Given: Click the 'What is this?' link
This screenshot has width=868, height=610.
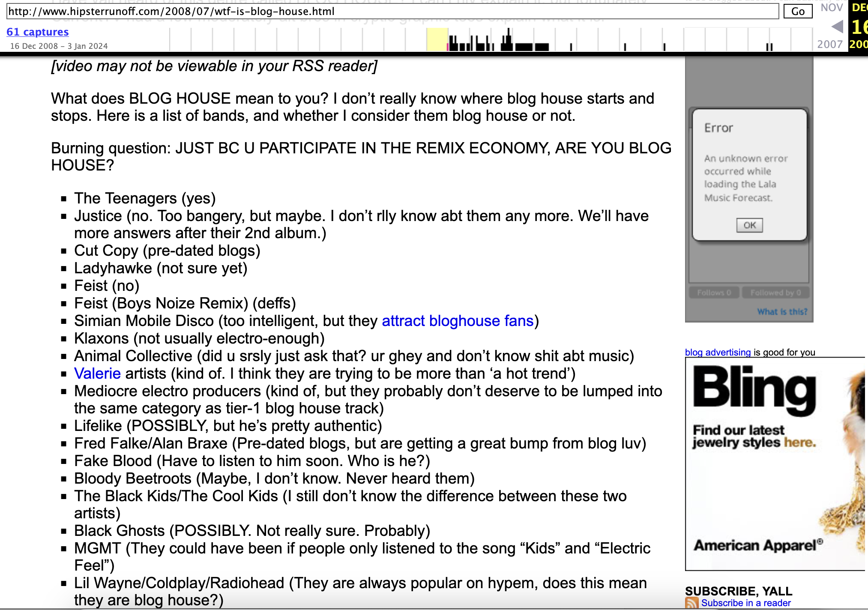Looking at the screenshot, I should pos(782,312).
